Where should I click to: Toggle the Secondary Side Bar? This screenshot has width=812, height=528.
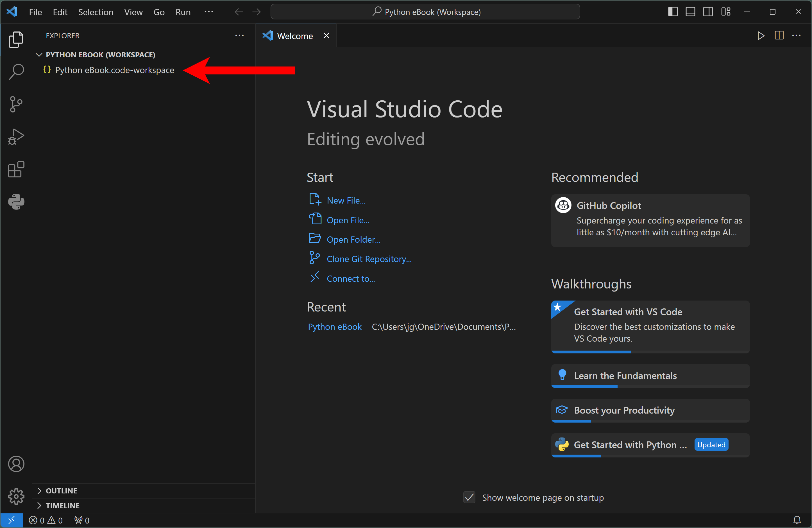click(x=708, y=12)
